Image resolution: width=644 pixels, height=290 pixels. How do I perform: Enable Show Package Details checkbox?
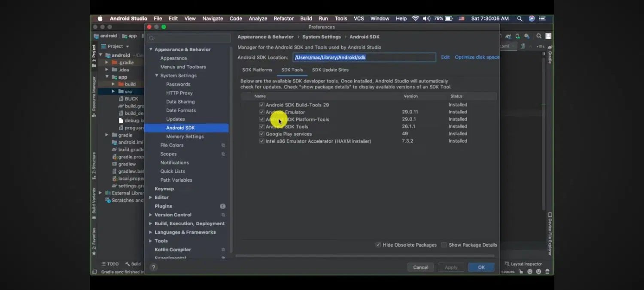[x=444, y=245]
